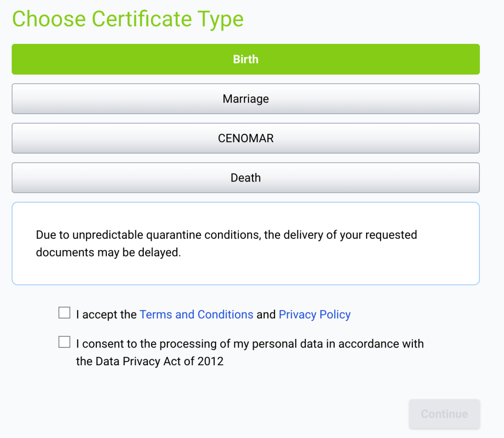Screen dimensions: 504x438
Task: Open the Terms and Conditions link
Action: pos(196,314)
